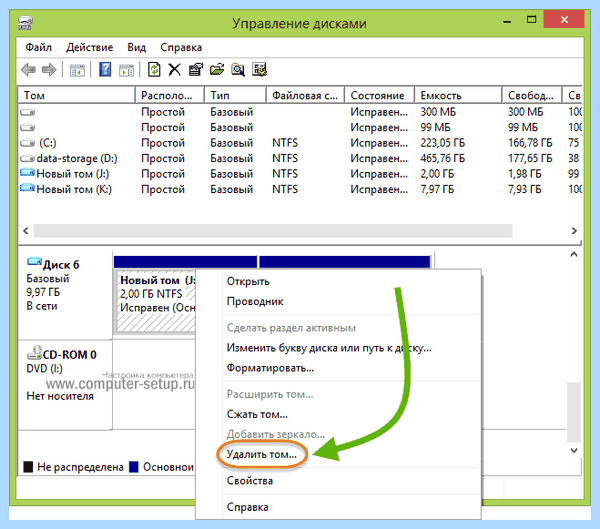Screen dimensions: 600x529
Task: Click the Forward arrow toolbar icon
Action: click(x=49, y=70)
